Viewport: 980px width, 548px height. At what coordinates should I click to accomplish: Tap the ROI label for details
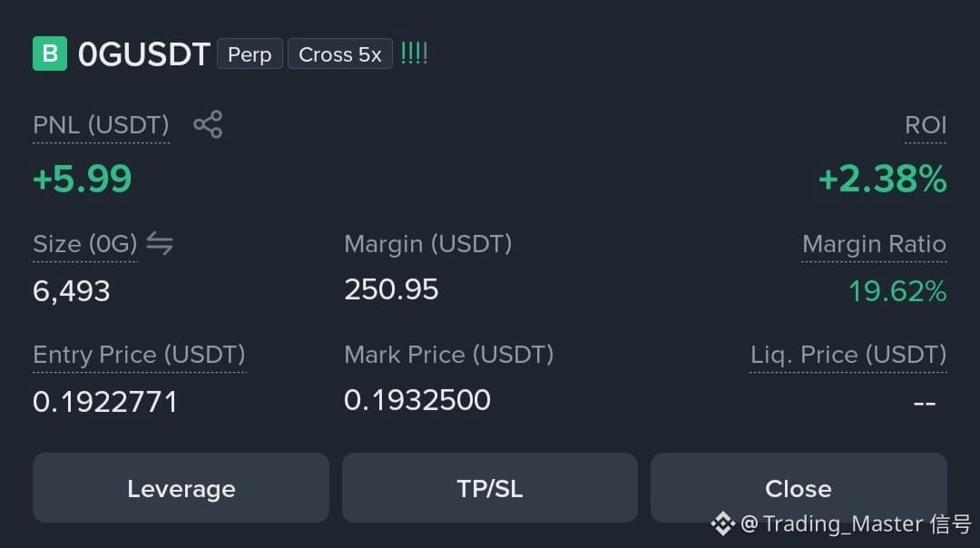click(x=926, y=125)
